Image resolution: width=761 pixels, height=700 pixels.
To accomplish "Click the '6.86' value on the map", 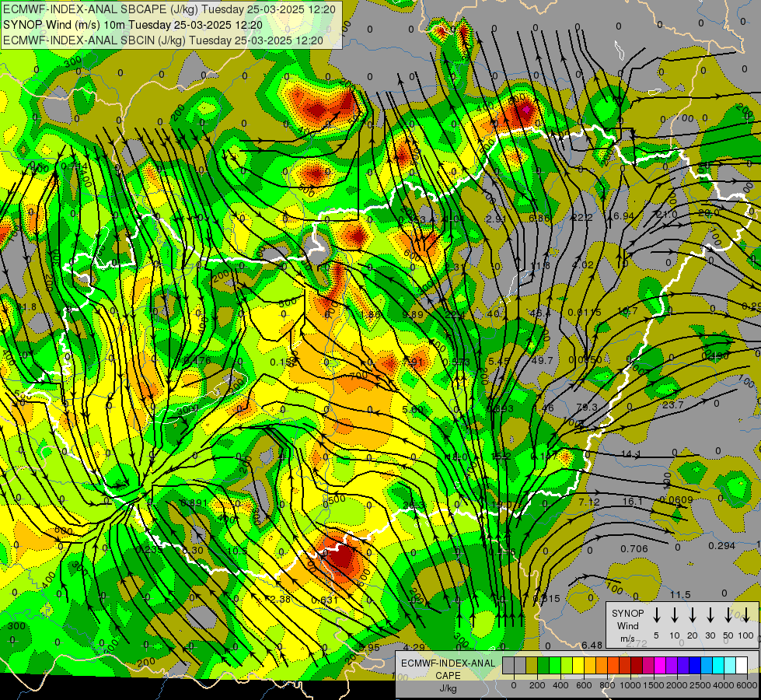I will point(539,219).
